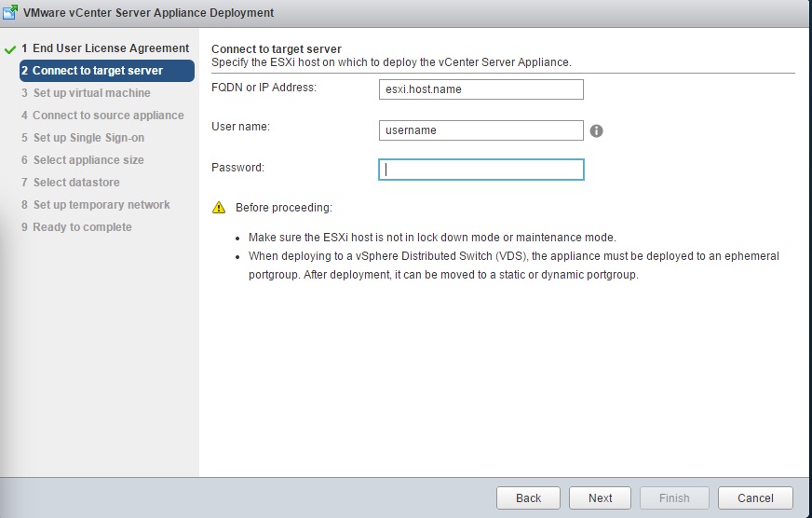Go to step 1 End User License Agreement
Image resolution: width=812 pixels, height=518 pixels.
click(x=104, y=48)
